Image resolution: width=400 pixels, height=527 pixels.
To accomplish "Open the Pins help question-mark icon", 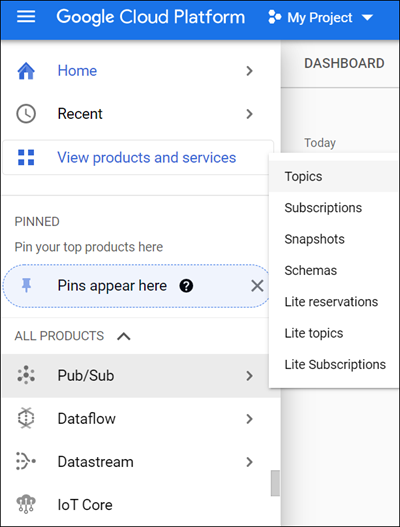I will point(186,286).
